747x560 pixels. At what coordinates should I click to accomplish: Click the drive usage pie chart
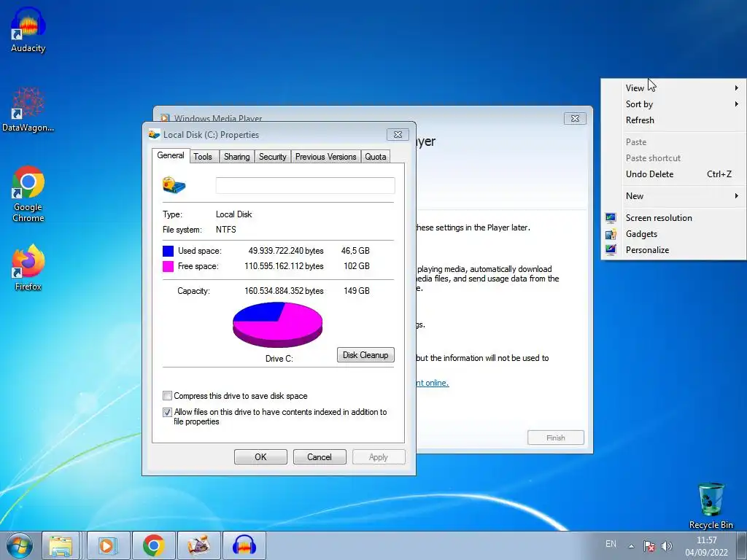click(277, 324)
